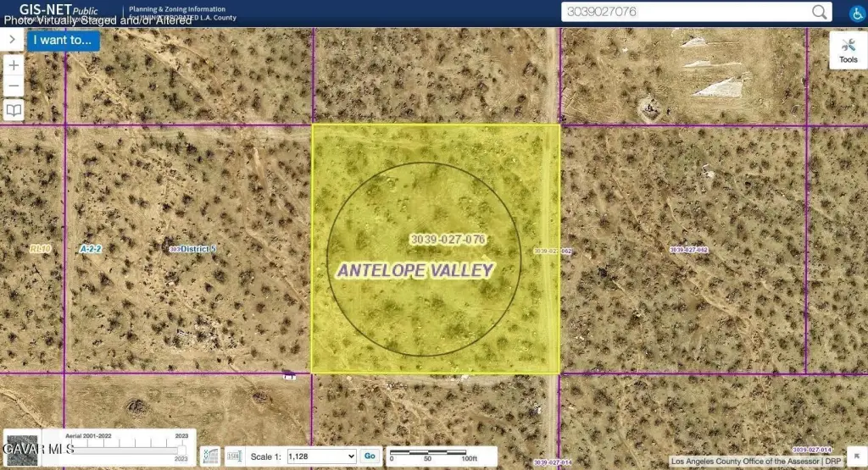The height and width of the screenshot is (470, 868).
Task: Open the 'I want to...' menu
Action: pos(64,40)
